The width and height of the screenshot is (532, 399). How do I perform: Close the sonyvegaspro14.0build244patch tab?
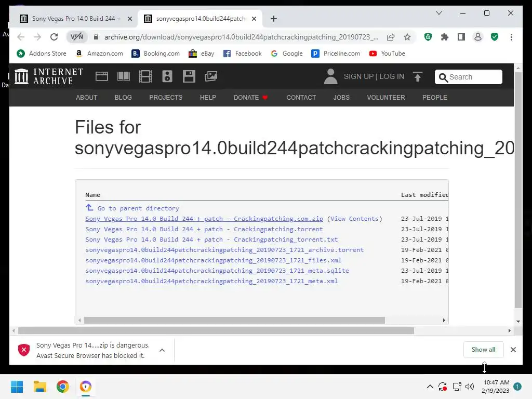(x=254, y=19)
